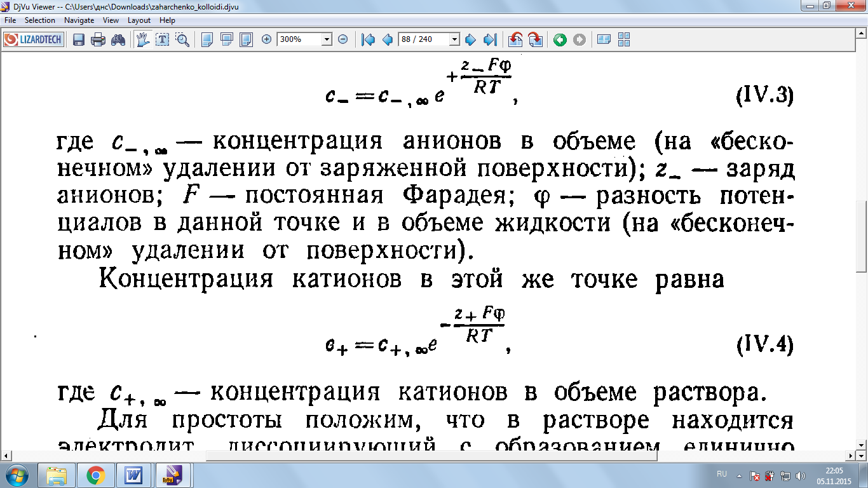
Task: Print the document using the printer icon
Action: pyautogui.click(x=98, y=39)
